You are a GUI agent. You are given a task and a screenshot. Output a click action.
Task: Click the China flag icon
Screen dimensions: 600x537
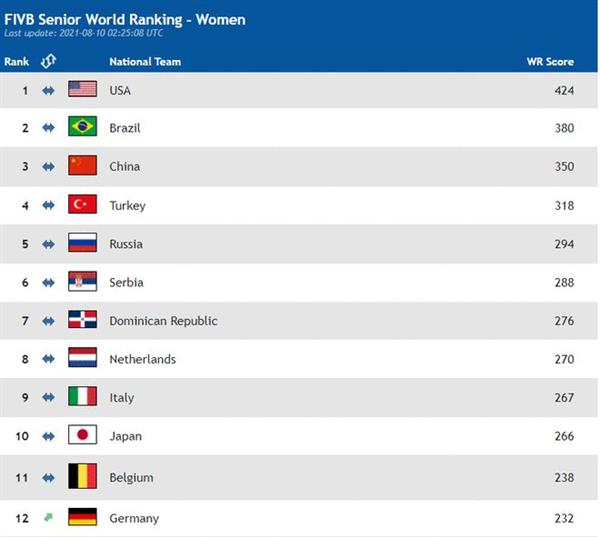click(x=82, y=165)
